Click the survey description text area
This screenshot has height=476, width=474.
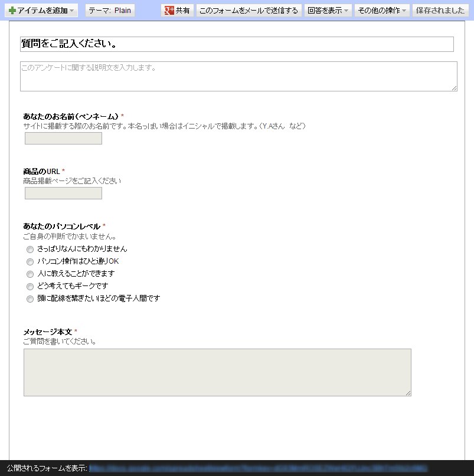238,76
